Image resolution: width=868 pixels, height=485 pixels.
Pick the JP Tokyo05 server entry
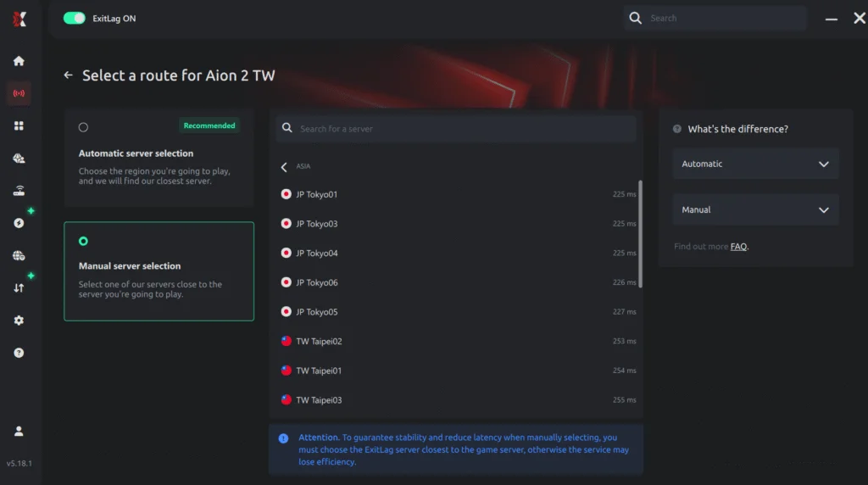(317, 312)
